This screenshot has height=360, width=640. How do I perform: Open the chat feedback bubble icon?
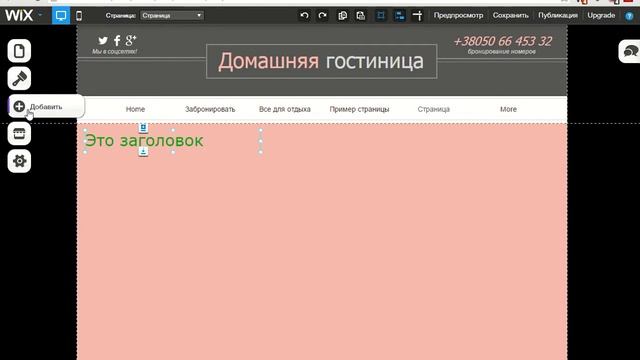(x=630, y=51)
